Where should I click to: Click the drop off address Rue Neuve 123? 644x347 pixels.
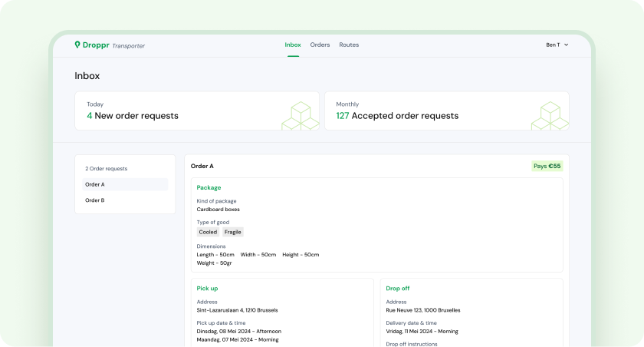click(423, 310)
